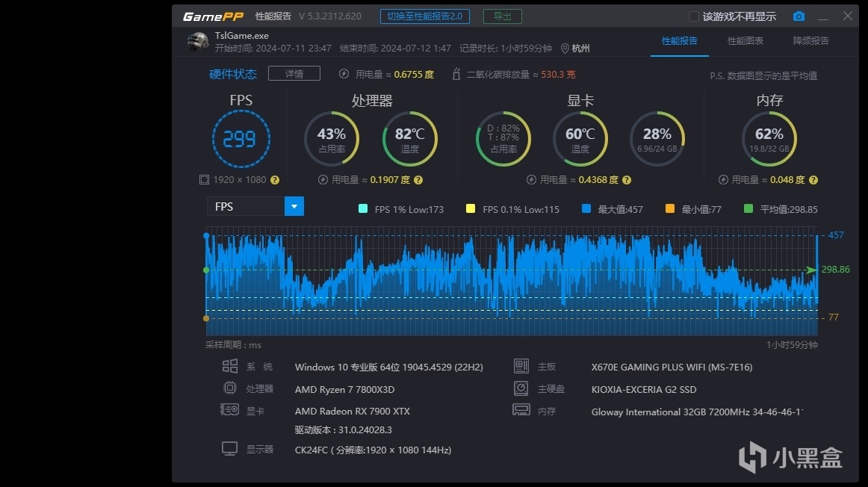Image resolution: width=868 pixels, height=487 pixels.
Task: Click the motherboard icon in the 主板 row
Action: coord(521,366)
